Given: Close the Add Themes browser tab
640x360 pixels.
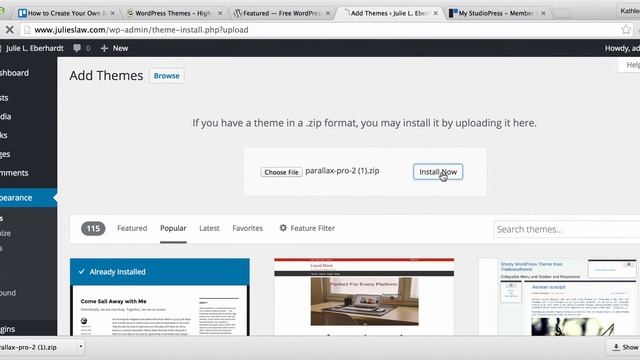Looking at the screenshot, I should (436, 13).
